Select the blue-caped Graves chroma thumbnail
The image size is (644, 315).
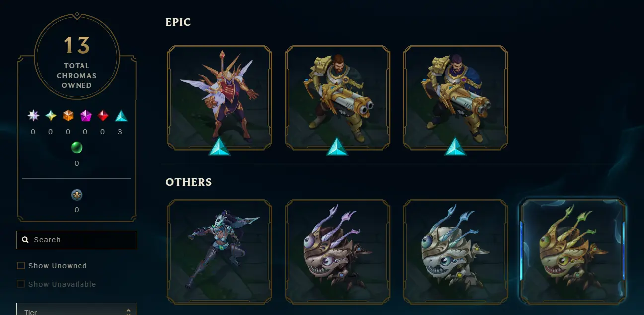pyautogui.click(x=455, y=97)
